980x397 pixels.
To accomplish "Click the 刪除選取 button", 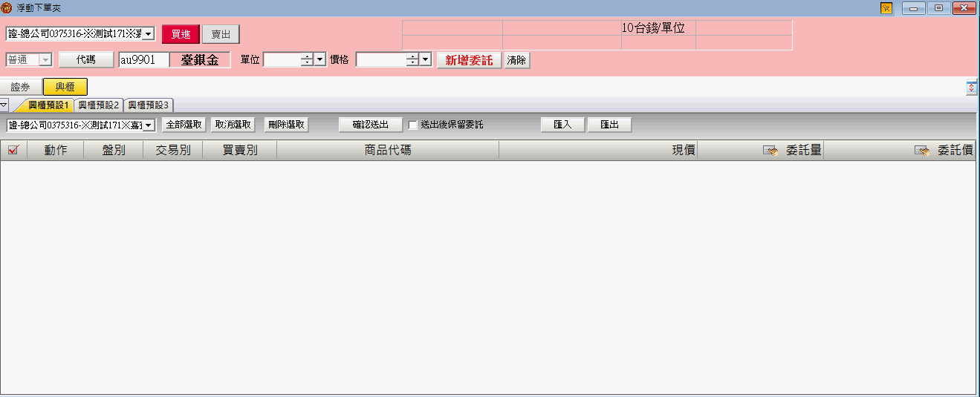I will [x=286, y=125].
